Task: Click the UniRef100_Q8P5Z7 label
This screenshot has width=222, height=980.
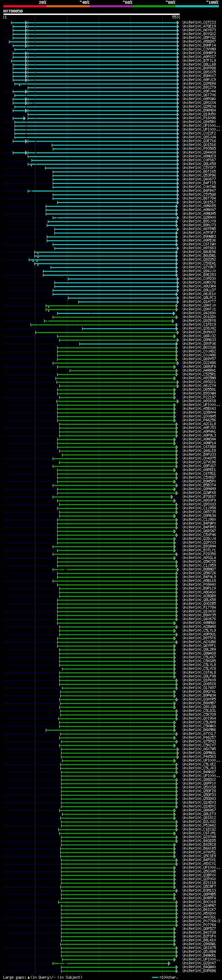Action: [199, 928]
